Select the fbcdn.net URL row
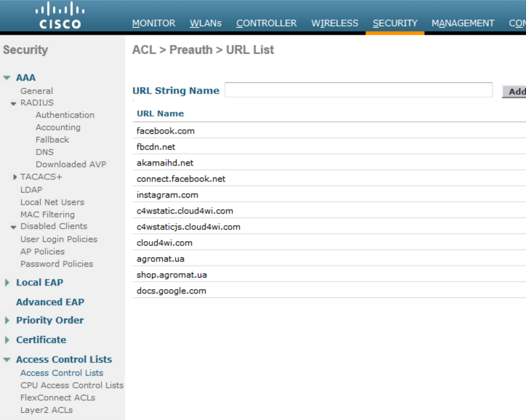526x420 pixels. pyautogui.click(x=329, y=147)
